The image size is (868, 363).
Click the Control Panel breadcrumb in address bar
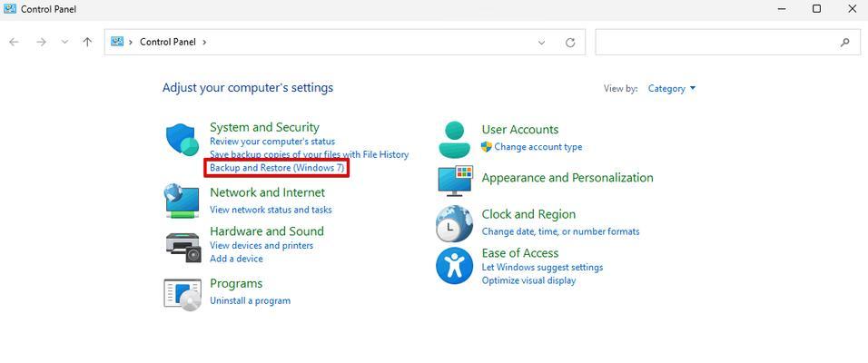[168, 42]
